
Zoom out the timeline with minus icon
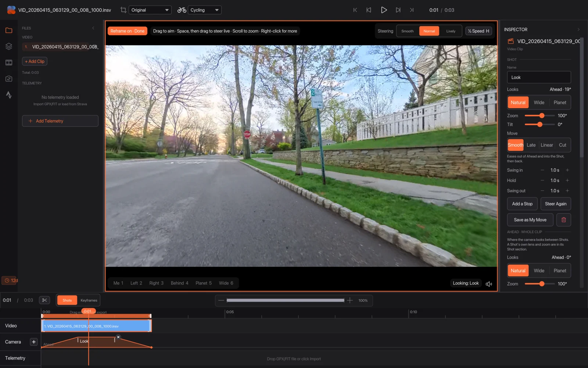[221, 300]
